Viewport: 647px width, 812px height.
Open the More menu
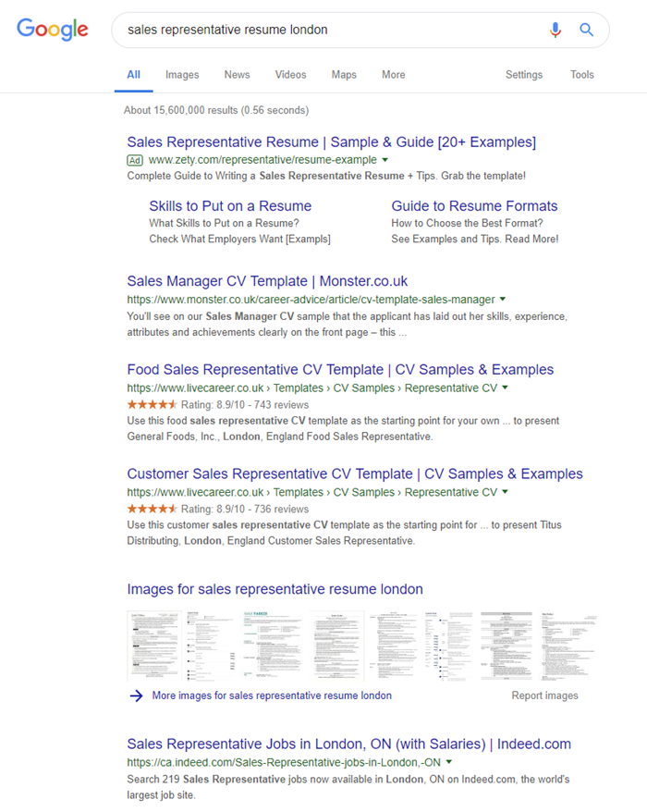coord(393,75)
